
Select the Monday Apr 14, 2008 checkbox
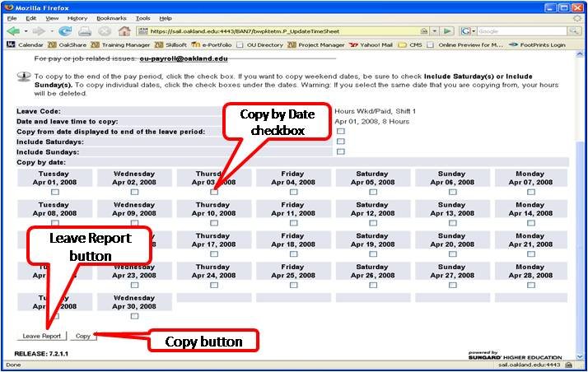[530, 223]
